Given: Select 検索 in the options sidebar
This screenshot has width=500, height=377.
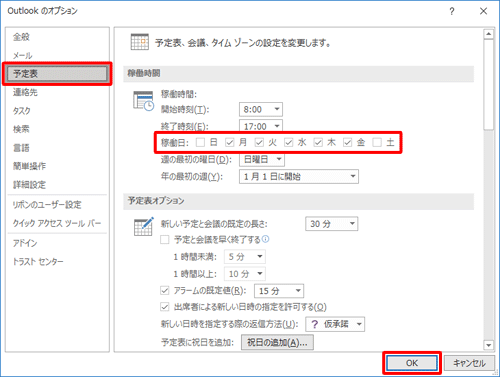Looking at the screenshot, I should coord(57,129).
